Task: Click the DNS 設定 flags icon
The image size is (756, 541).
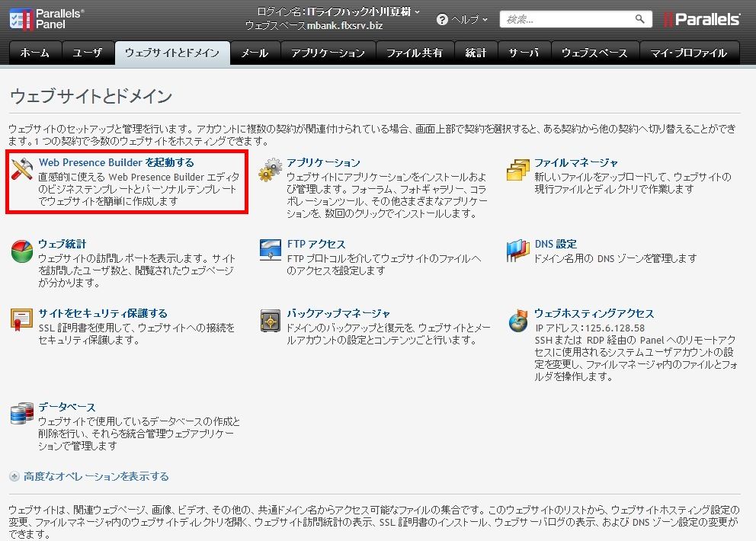Action: pyautogui.click(x=517, y=251)
